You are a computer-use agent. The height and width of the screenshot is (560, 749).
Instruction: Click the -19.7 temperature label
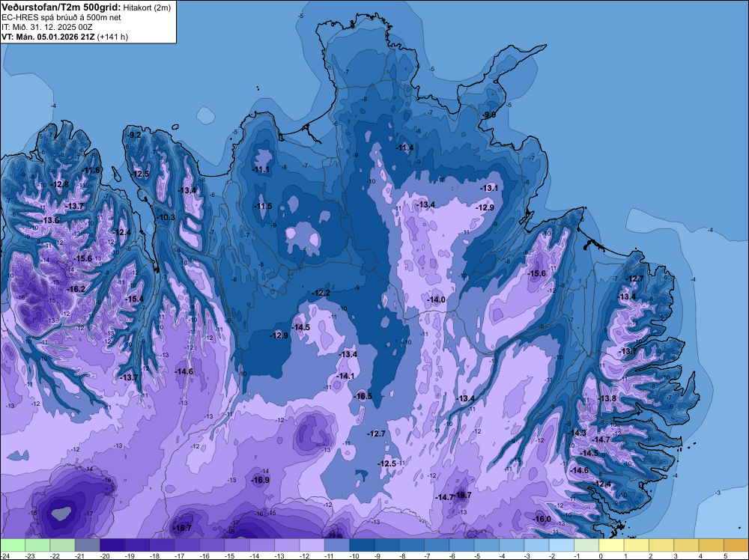(463, 495)
